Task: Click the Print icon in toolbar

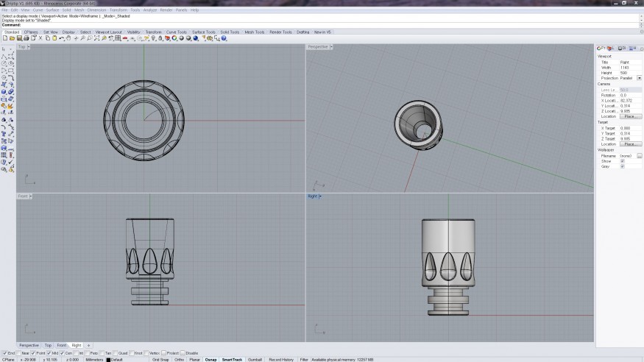Action: click(26, 38)
